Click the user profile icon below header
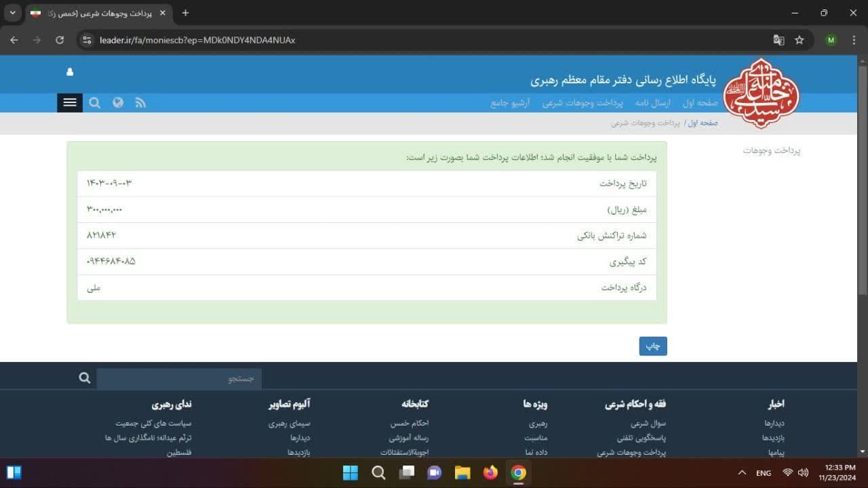868x488 pixels. pos(70,71)
